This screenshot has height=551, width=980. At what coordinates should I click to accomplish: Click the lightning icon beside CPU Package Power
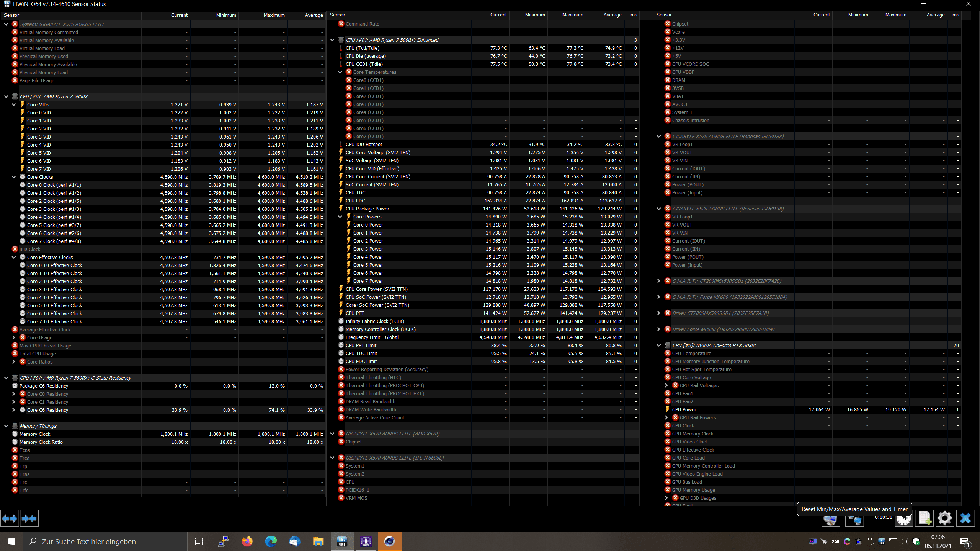click(341, 209)
